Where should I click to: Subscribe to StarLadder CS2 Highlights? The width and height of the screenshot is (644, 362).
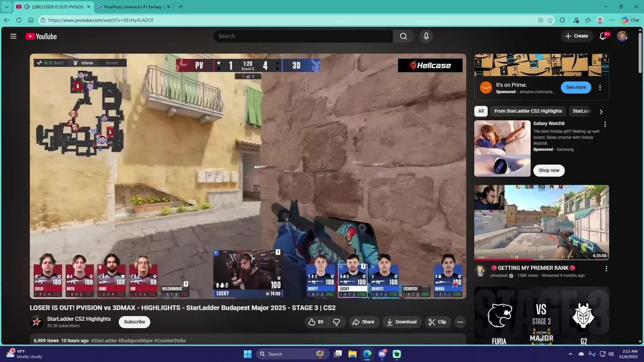pyautogui.click(x=134, y=322)
